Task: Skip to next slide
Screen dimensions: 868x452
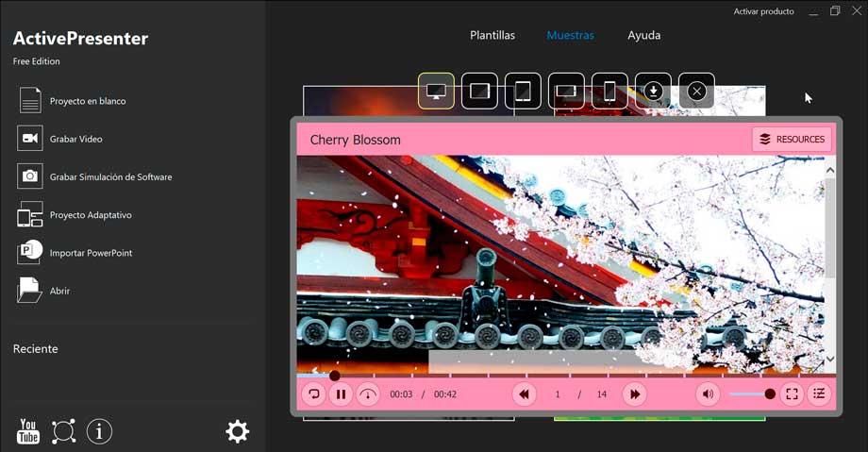Action: click(634, 394)
